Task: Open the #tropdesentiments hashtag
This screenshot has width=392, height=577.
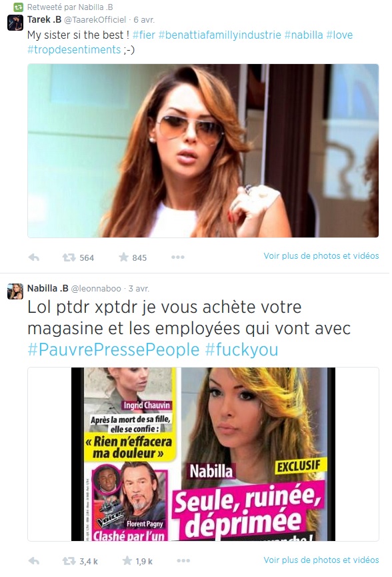Action: point(74,49)
